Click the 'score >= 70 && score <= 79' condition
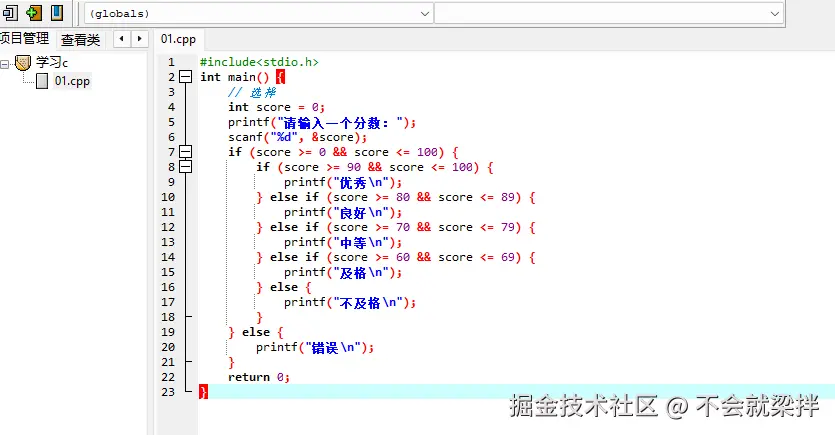Viewport: 835px width, 435px height. click(x=424, y=227)
